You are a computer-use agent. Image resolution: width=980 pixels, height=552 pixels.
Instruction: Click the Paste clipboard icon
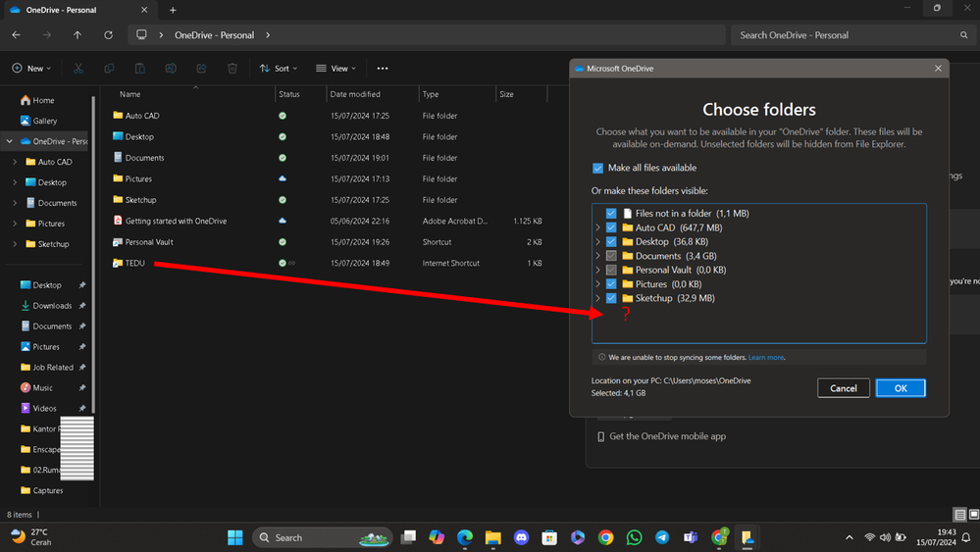tap(140, 68)
